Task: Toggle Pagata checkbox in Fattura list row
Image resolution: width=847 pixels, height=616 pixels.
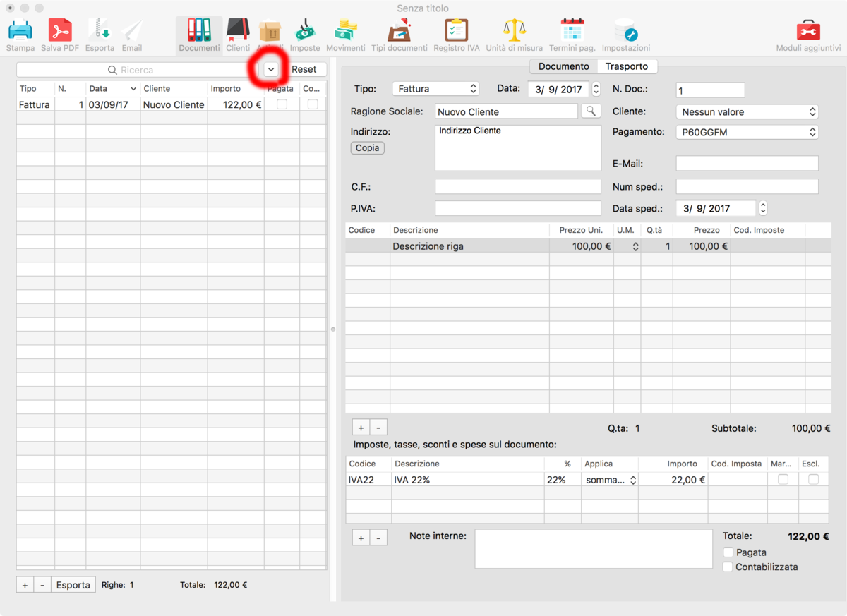Action: (282, 104)
